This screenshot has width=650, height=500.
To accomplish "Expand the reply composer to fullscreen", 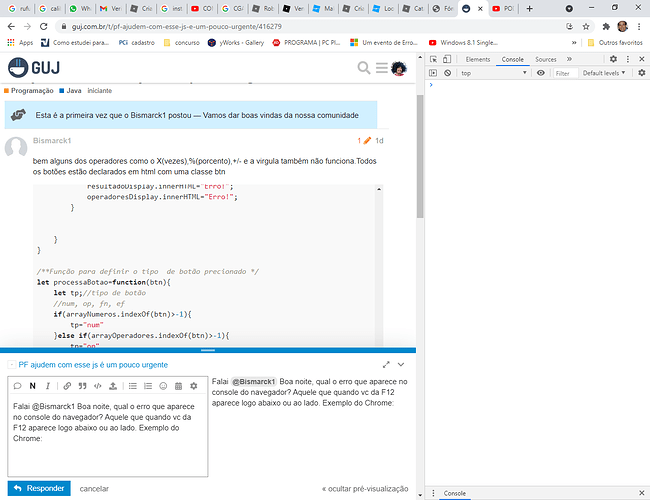I will 386,364.
